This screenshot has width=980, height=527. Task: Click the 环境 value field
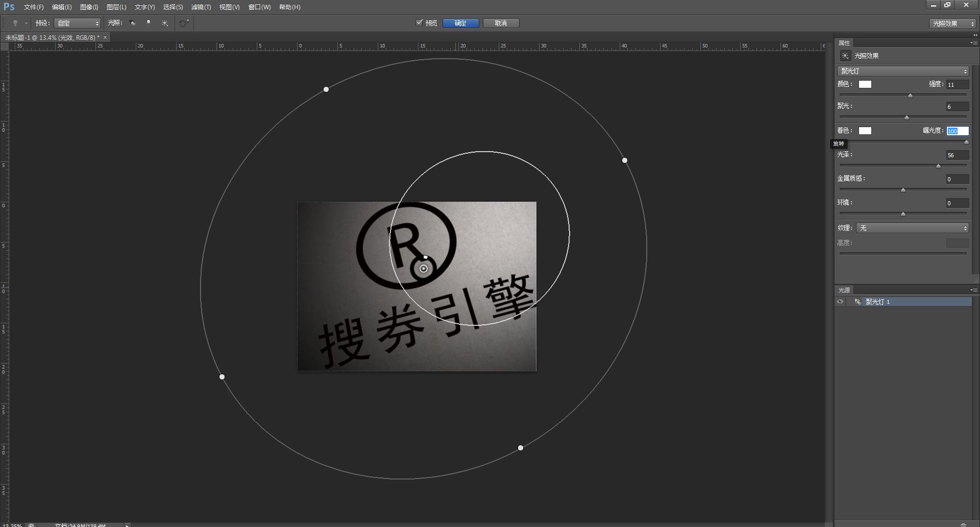click(x=958, y=203)
